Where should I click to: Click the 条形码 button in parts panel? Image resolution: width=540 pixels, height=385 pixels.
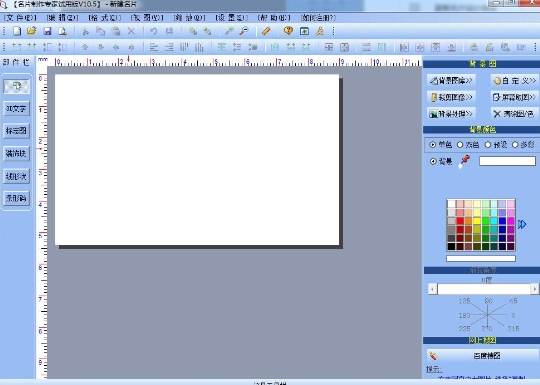point(16,198)
